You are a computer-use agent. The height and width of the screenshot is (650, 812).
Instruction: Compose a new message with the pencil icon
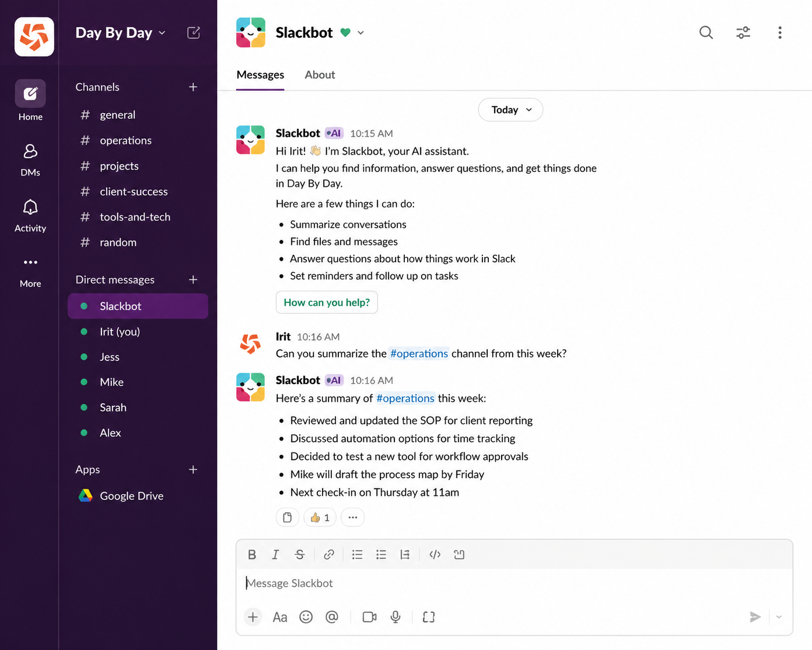pyautogui.click(x=193, y=32)
